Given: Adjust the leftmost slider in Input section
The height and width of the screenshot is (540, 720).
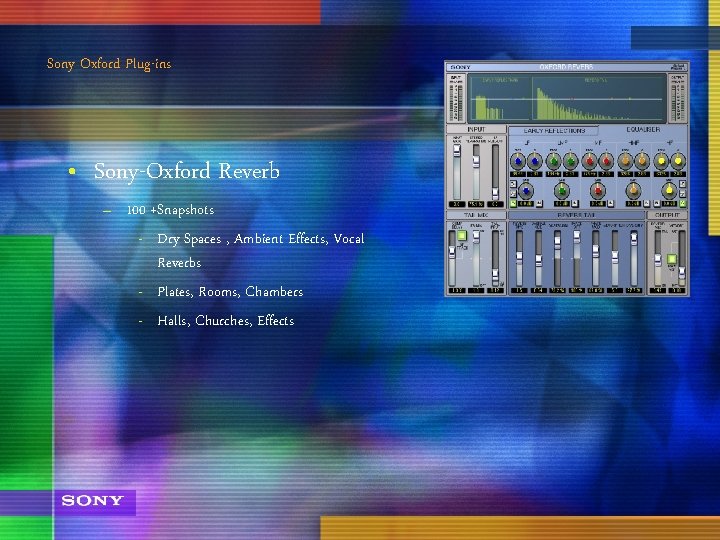Looking at the screenshot, I should (457, 172).
